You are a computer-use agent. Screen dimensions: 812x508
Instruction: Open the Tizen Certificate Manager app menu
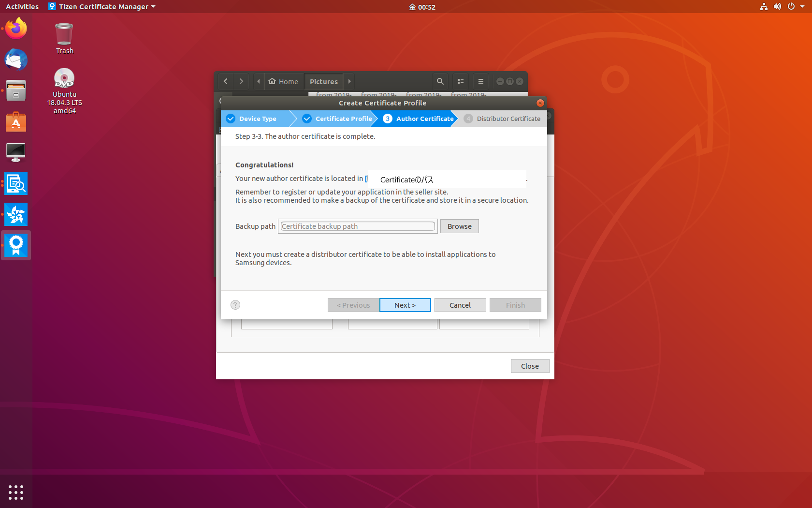coord(102,7)
